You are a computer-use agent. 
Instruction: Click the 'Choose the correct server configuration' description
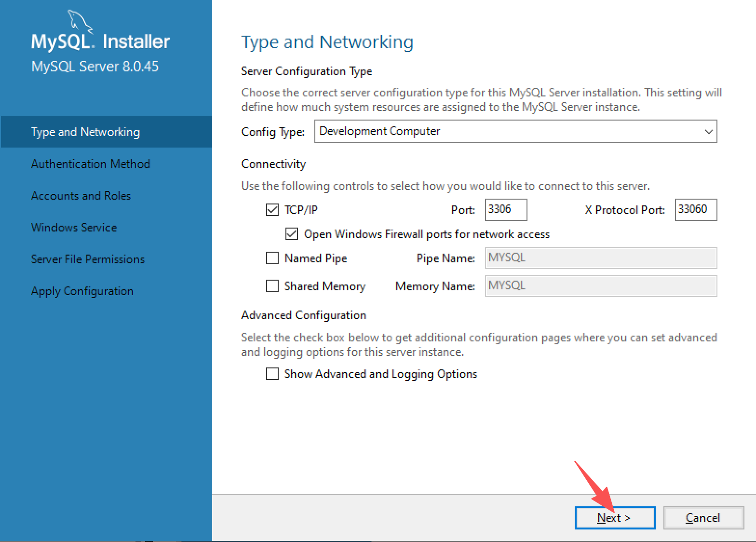click(x=482, y=99)
